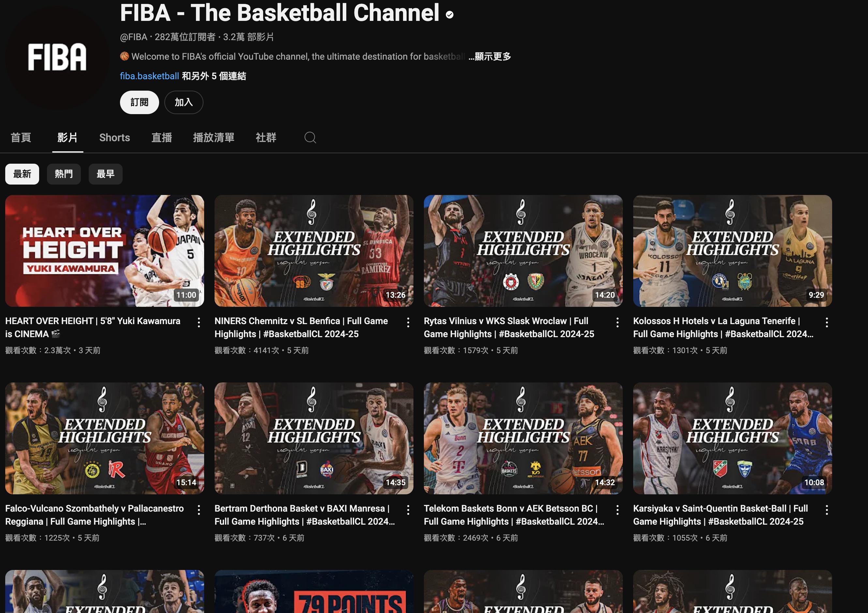Open Karsiyaka v Saint-Quentin Basket-Ball title
868x613 pixels.
[721, 515]
